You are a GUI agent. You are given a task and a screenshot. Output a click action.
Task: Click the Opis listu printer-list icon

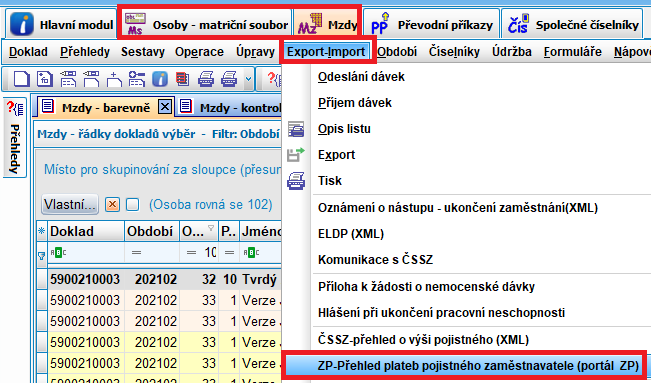click(x=296, y=129)
